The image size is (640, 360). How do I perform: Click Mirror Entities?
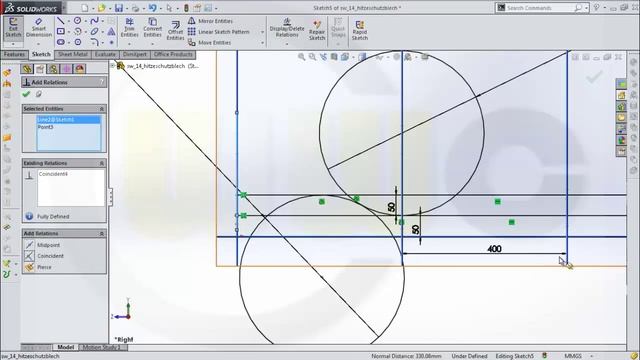(210, 21)
